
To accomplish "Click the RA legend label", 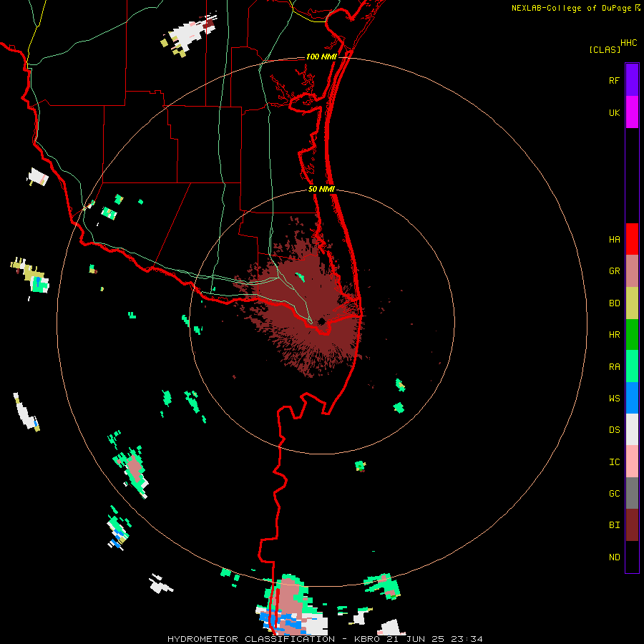I will 614,367.
